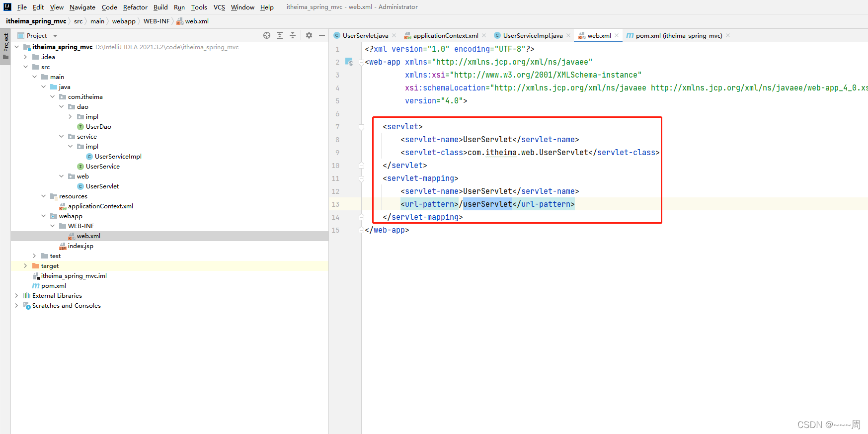Fold the servlet tag at line 7
The width and height of the screenshot is (868, 434).
362,127
